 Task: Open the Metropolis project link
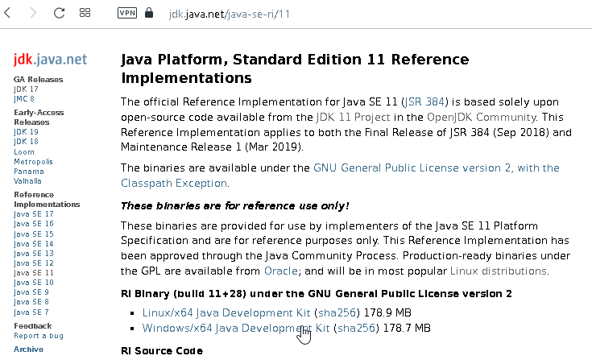point(33,162)
